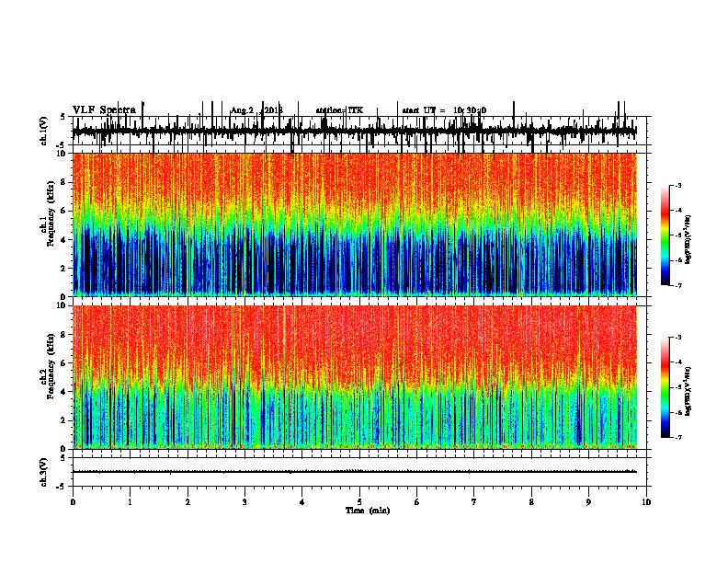
Task: Select the "Aug.2, 2018" date text
Action: coord(256,110)
